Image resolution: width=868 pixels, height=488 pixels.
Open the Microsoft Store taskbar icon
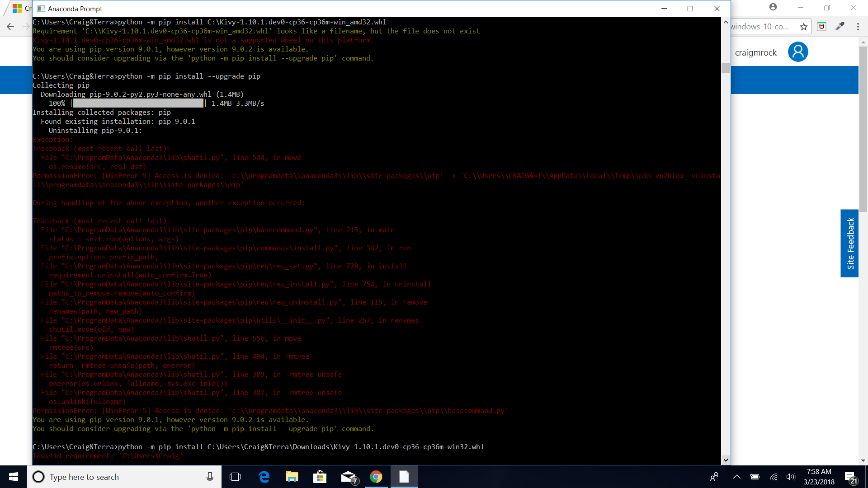(320, 477)
